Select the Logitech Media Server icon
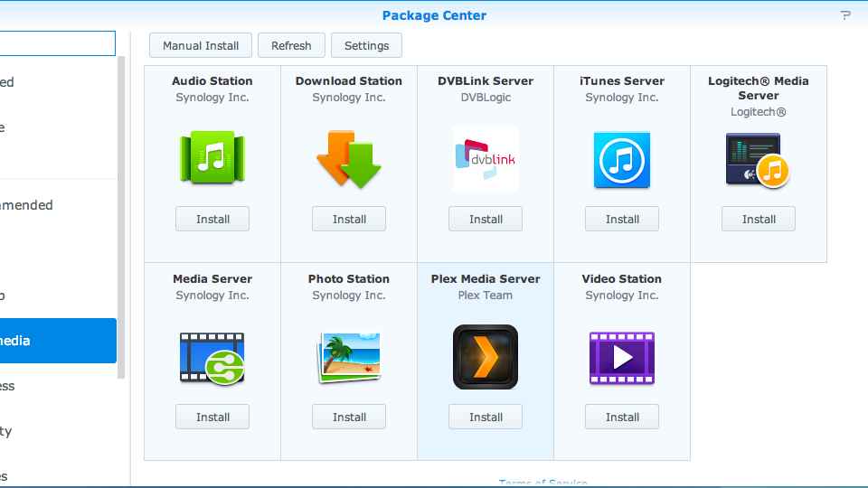 758,161
